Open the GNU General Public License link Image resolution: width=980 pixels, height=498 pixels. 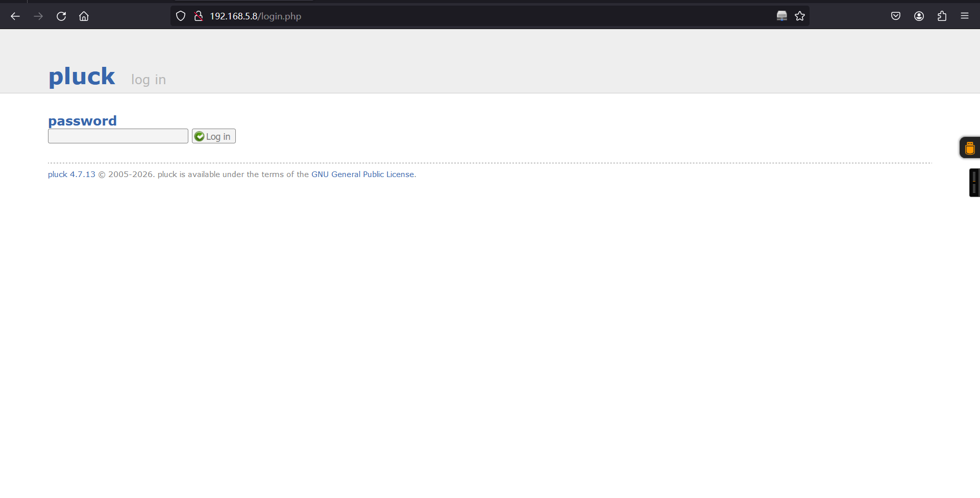pos(363,175)
